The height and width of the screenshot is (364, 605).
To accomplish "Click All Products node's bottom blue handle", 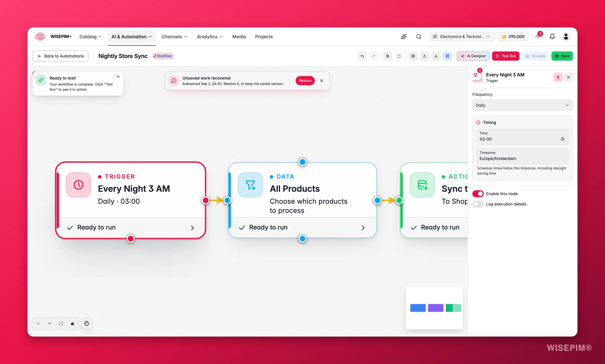I will pyautogui.click(x=302, y=239).
